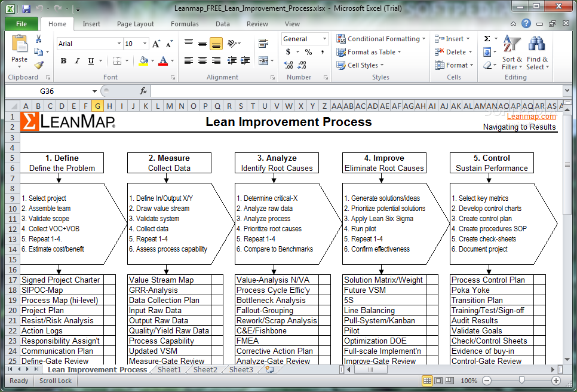Click the Borders icon
Screen dimensions: 577x392
117,61
